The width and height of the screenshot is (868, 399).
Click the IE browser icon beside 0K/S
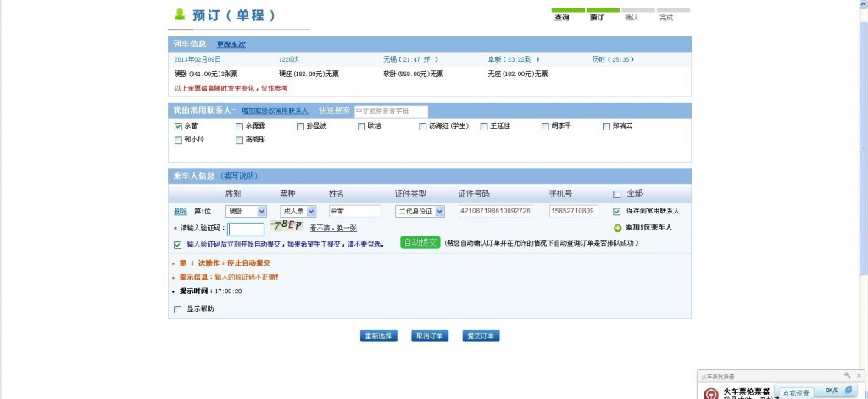click(x=848, y=391)
